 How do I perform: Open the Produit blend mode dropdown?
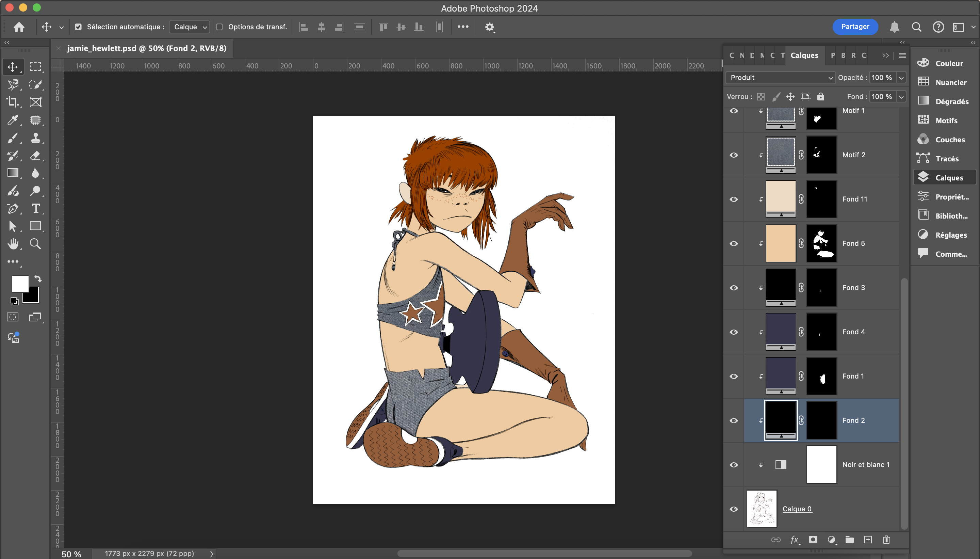[781, 78]
